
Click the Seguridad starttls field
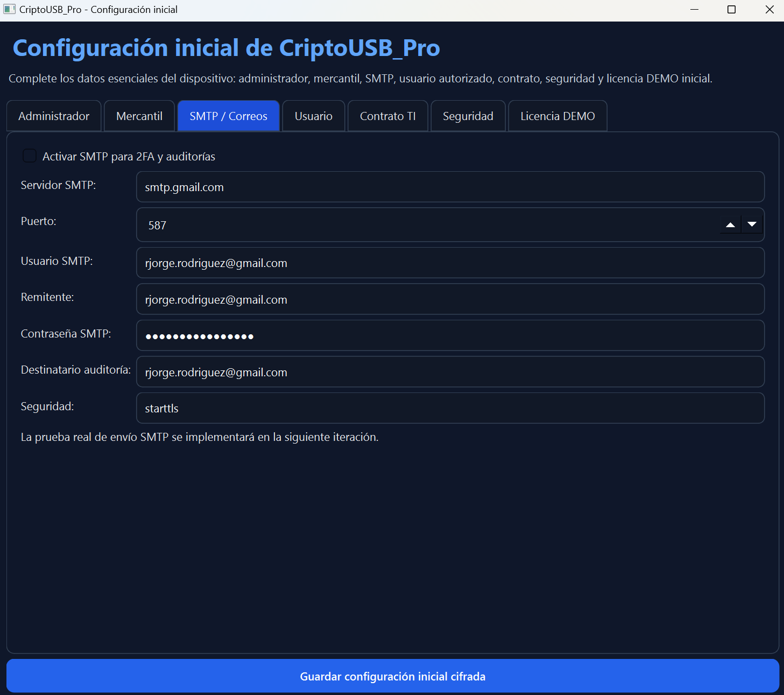coord(450,408)
